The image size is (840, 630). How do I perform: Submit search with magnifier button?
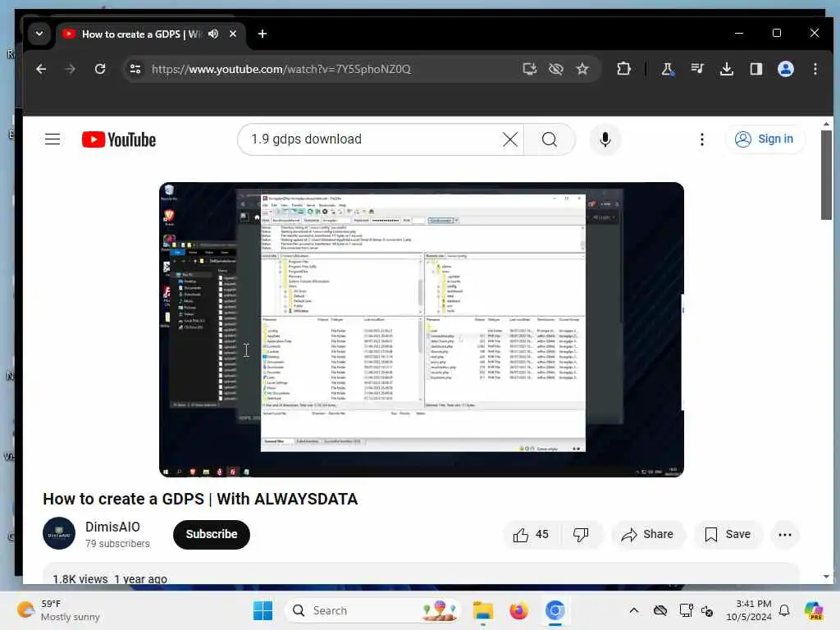click(x=550, y=139)
